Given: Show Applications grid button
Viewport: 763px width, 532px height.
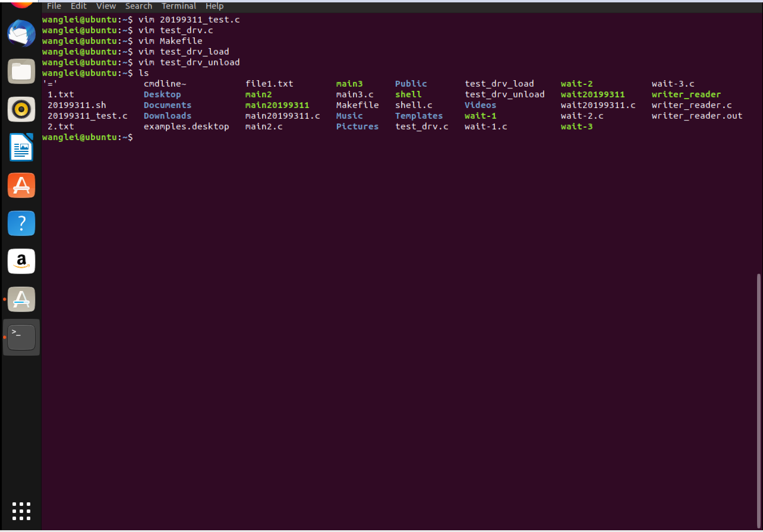Looking at the screenshot, I should click(x=21, y=511).
